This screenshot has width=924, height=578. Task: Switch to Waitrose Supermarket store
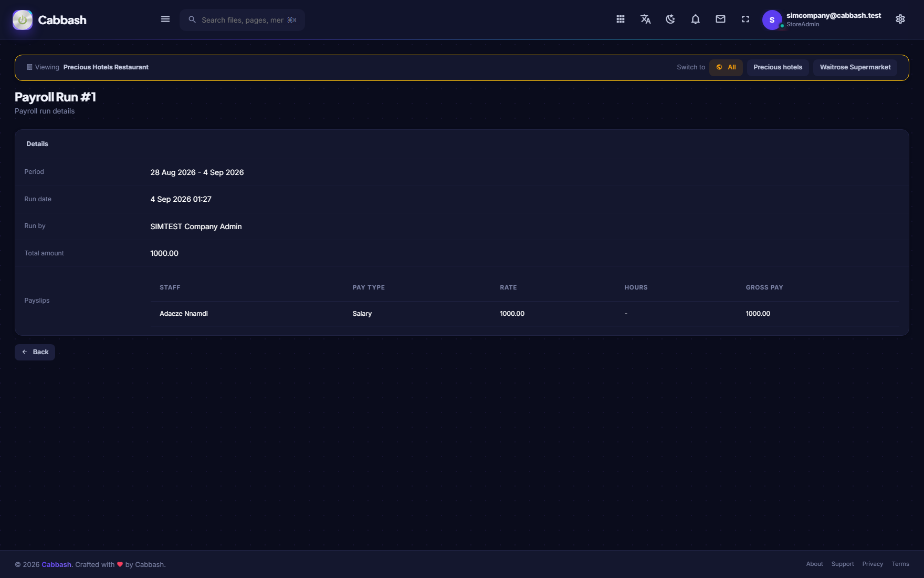[855, 67]
